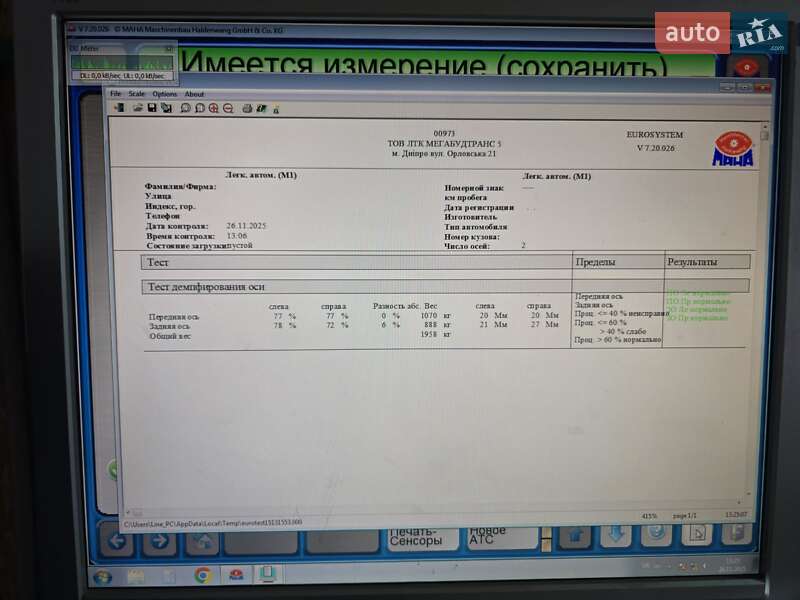This screenshot has height=600, width=800.
Task: Click the open folder toolbar icon
Action: (x=138, y=108)
